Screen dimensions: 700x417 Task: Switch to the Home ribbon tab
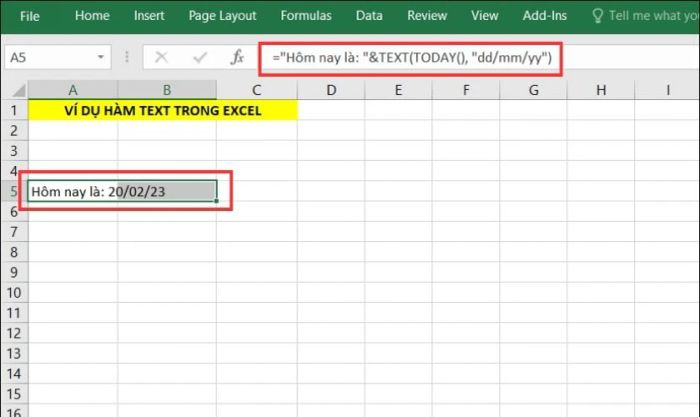(92, 16)
